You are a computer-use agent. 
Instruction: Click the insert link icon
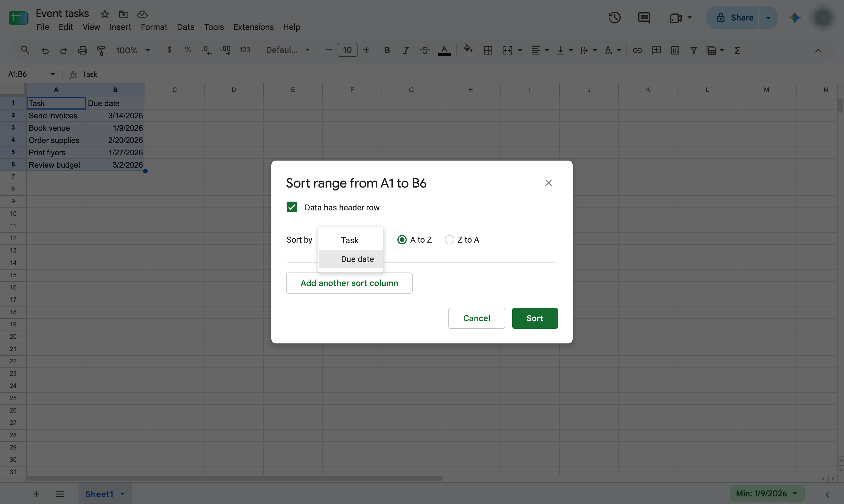pyautogui.click(x=637, y=50)
